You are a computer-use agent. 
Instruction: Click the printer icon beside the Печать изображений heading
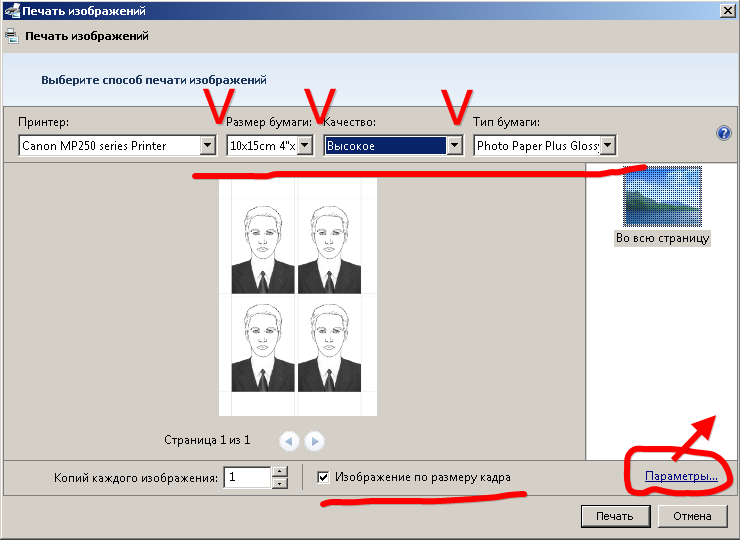(x=12, y=36)
